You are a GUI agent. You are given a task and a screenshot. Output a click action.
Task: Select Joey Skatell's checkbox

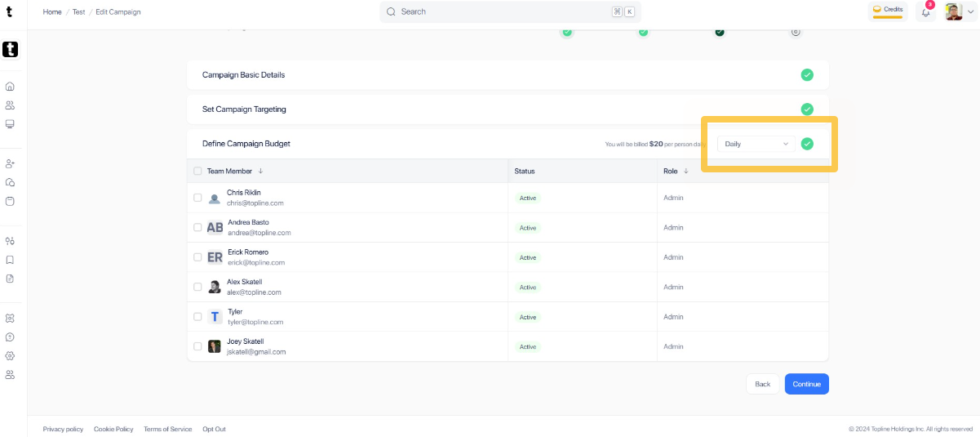point(197,346)
